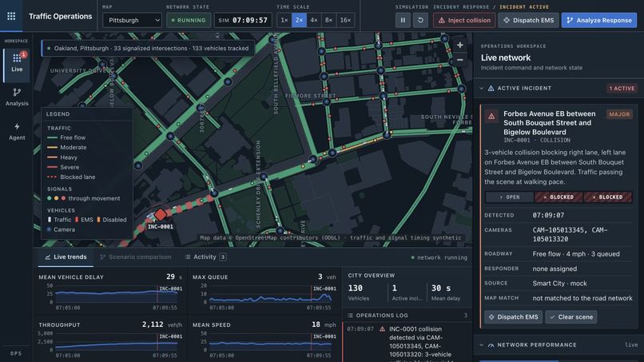
Task: Click the operations log list icon
Action: pos(350,316)
